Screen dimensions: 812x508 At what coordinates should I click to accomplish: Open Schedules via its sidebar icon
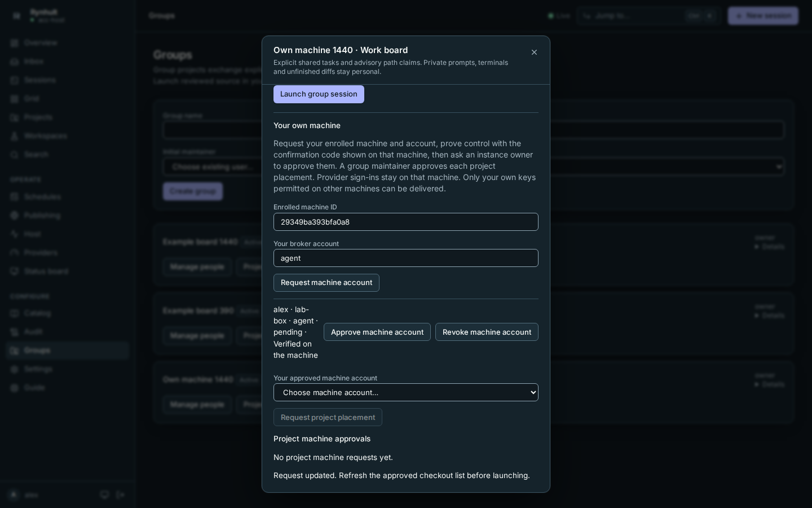click(x=15, y=197)
